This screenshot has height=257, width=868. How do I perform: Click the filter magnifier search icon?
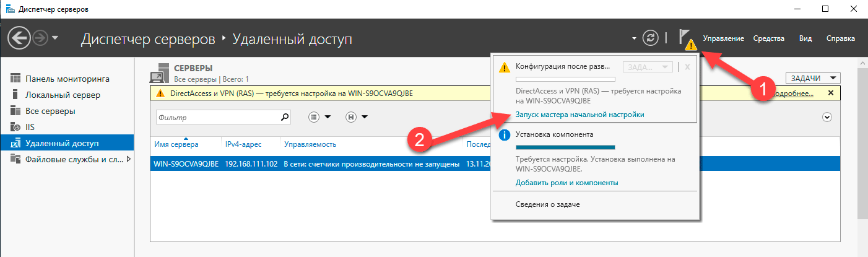tap(285, 116)
